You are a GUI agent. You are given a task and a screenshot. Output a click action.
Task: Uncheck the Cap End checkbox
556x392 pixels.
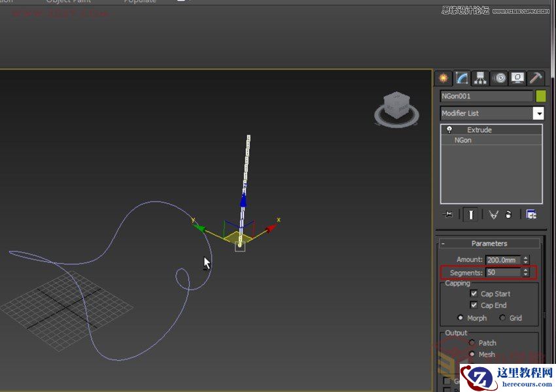474,305
